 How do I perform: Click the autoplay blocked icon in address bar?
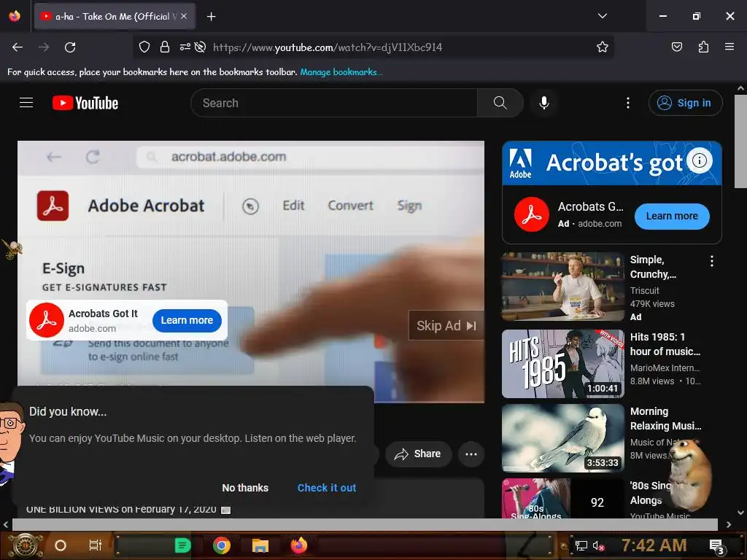(x=201, y=47)
